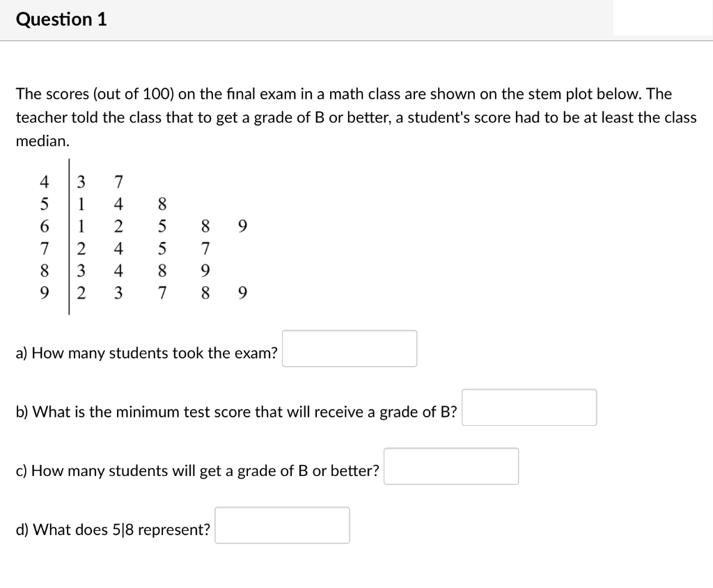The height and width of the screenshot is (588, 713).
Task: Click the leaf 2 in row 9
Action: tap(80, 293)
